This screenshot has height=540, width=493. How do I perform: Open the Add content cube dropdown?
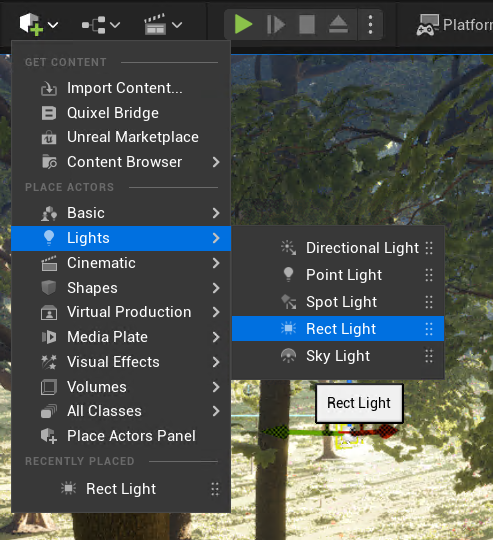pyautogui.click(x=38, y=24)
